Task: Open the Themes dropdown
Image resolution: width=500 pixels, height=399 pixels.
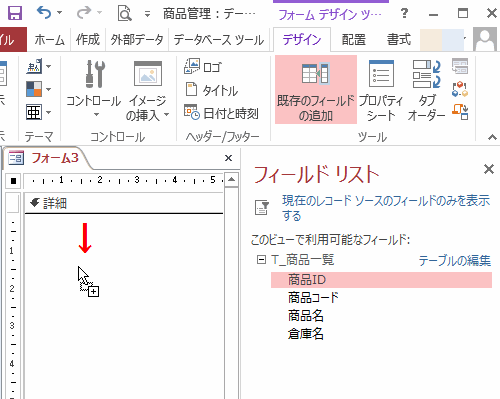Action: (x=39, y=67)
